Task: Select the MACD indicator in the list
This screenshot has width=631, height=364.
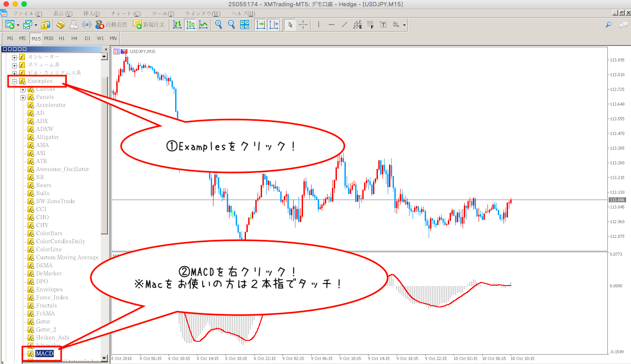Action: point(45,353)
